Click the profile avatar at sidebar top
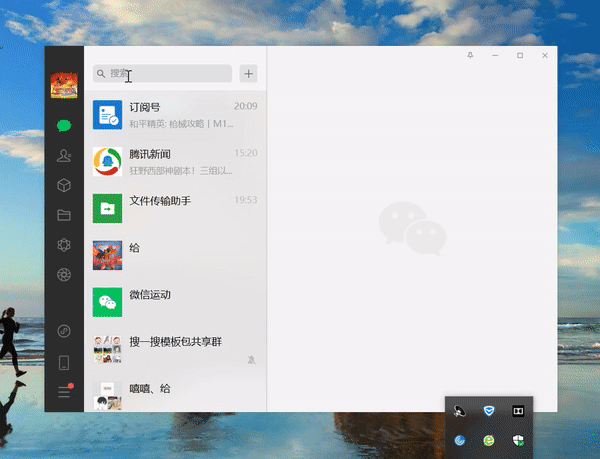This screenshot has width=600, height=459. (64, 85)
